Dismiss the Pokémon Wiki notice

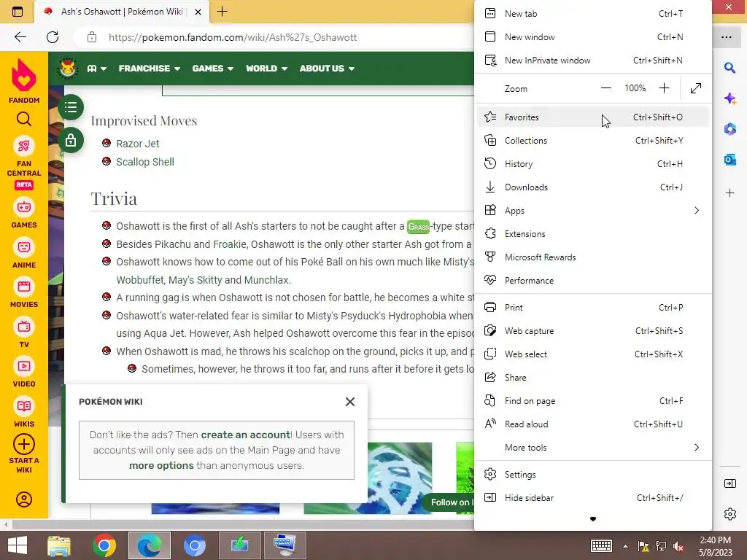point(350,402)
